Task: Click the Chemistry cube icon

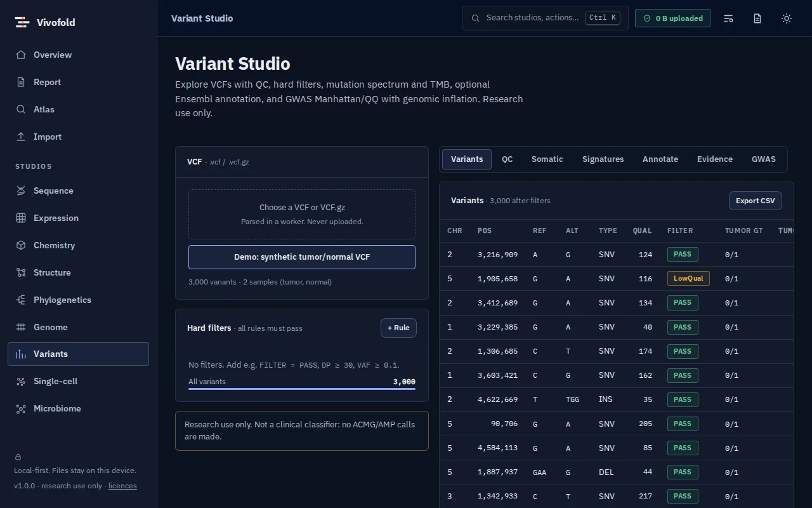Action: 21,245
